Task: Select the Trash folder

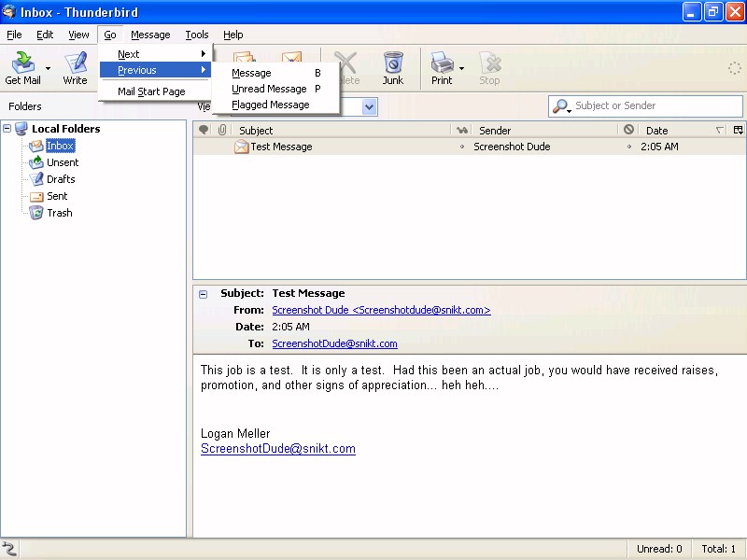Action: pos(59,213)
